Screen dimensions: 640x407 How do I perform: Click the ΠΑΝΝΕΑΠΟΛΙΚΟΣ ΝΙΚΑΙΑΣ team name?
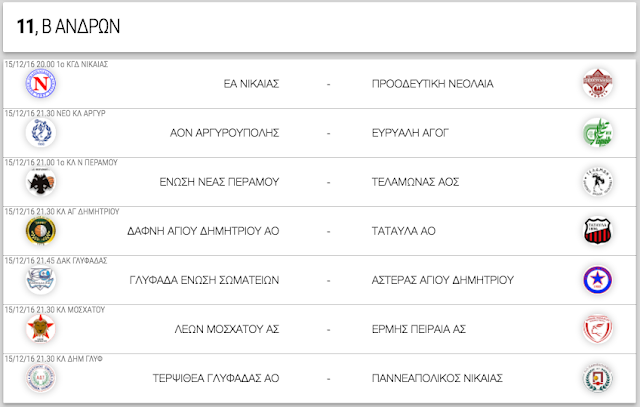[x=437, y=378]
